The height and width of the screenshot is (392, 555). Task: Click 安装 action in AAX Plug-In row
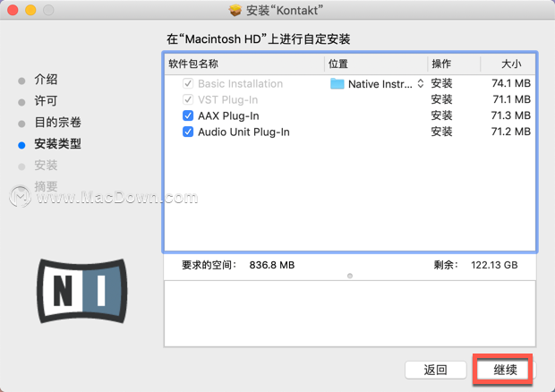point(441,115)
